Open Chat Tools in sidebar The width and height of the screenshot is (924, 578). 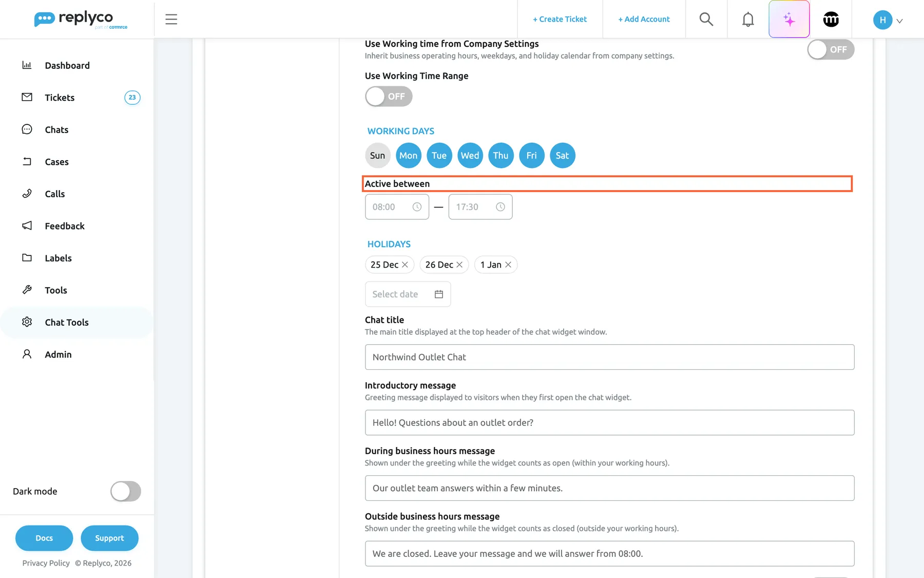click(x=77, y=322)
